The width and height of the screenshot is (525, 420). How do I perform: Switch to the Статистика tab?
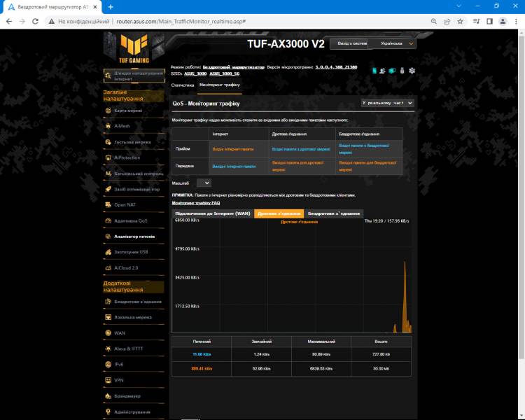(x=183, y=85)
